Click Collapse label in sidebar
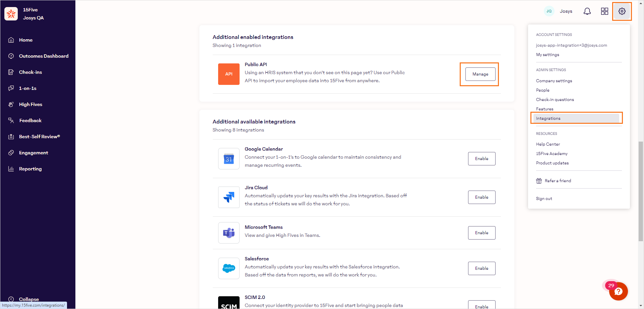The image size is (644, 309). pos(29,299)
